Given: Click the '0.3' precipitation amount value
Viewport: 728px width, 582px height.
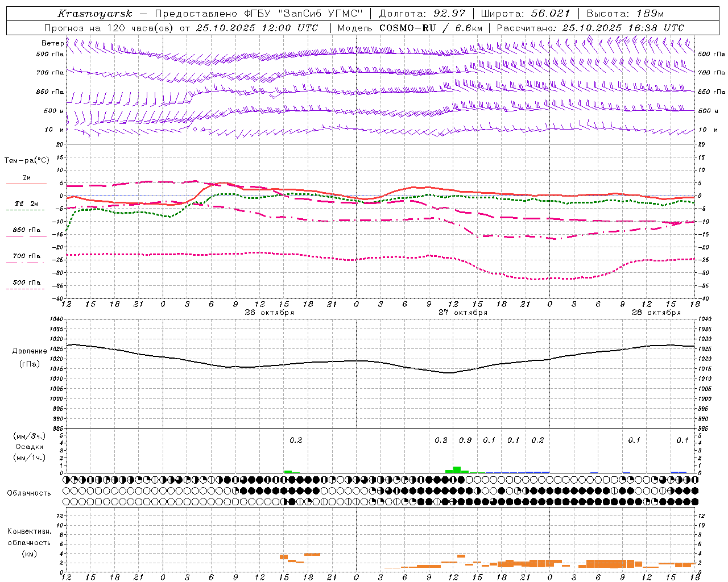Looking at the screenshot, I should tap(441, 440).
